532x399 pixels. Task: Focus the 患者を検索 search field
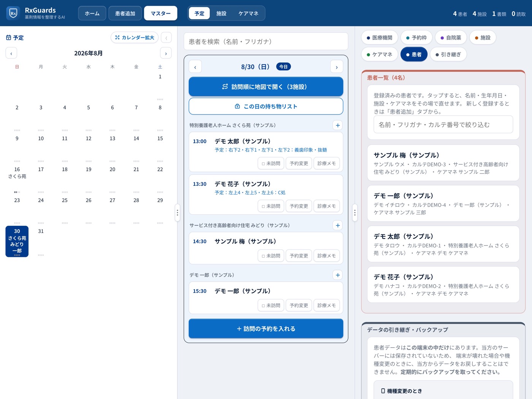coord(266,41)
